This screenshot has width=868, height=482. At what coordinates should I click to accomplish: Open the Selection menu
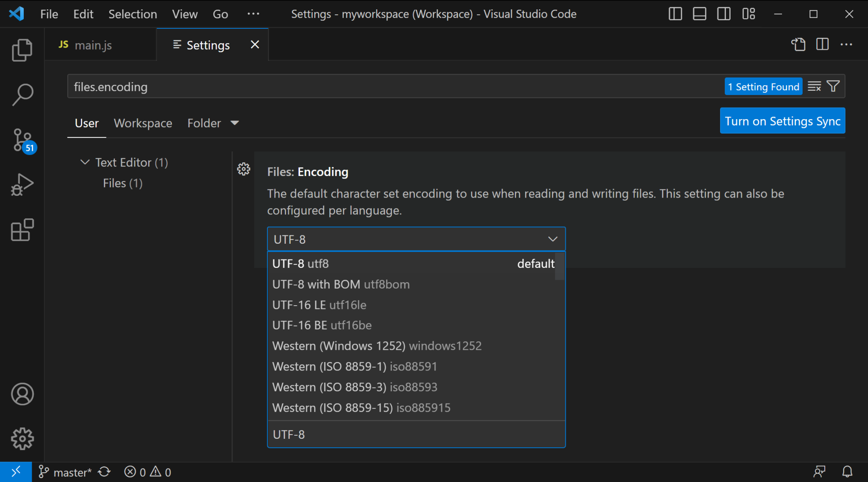tap(133, 14)
